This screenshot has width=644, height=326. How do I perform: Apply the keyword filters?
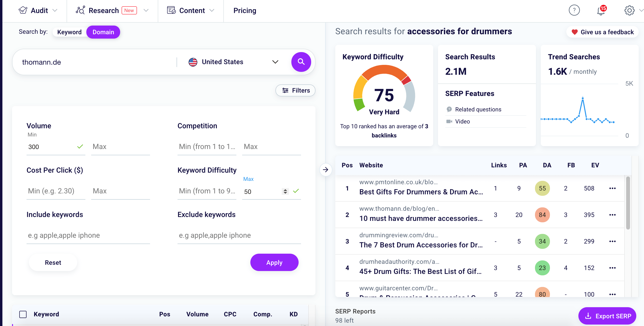(274, 263)
